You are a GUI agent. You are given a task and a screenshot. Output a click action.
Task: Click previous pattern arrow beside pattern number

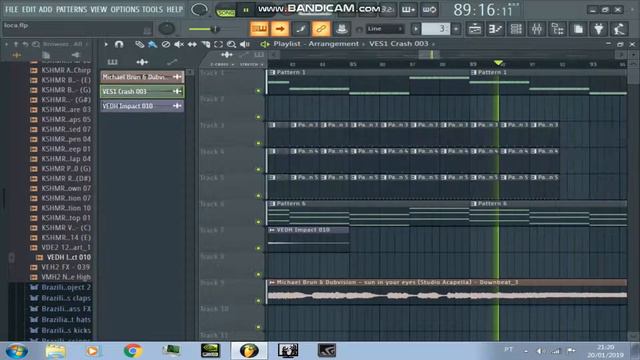(x=416, y=29)
